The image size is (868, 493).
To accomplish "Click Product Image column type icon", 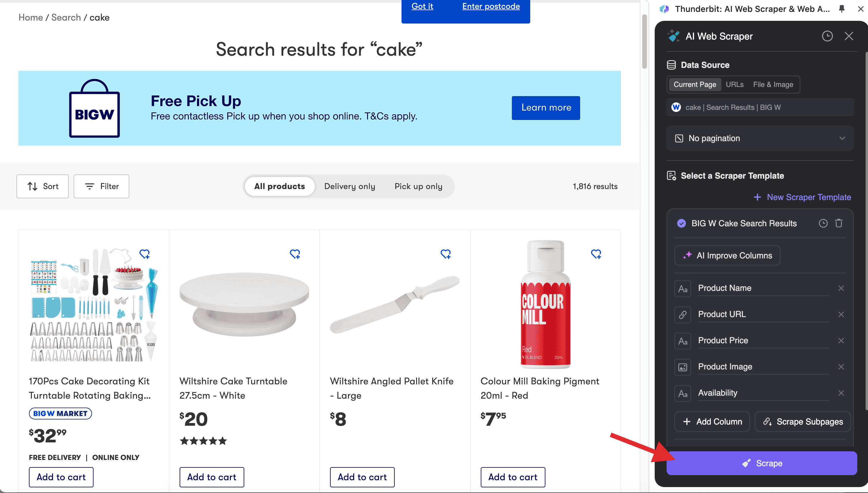I will click(x=683, y=367).
